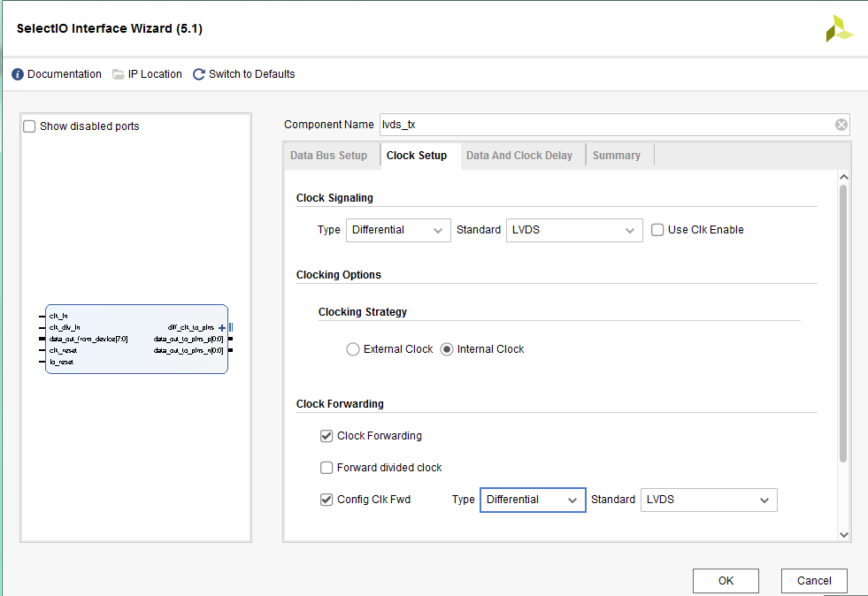Check the Forward divided clock checkbox
Viewport: 868px width, 596px height.
[x=326, y=468]
